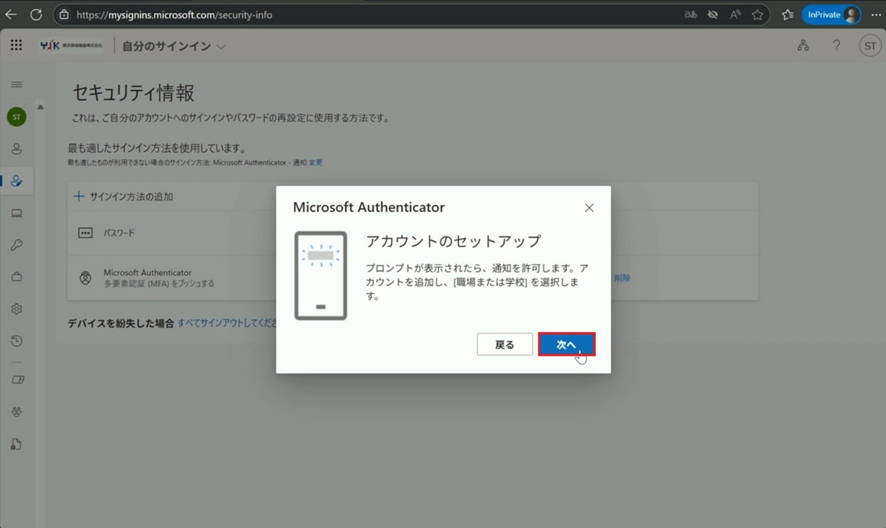Open the app launcher waffle icon
Image resolution: width=886 pixels, height=528 pixels.
click(16, 46)
